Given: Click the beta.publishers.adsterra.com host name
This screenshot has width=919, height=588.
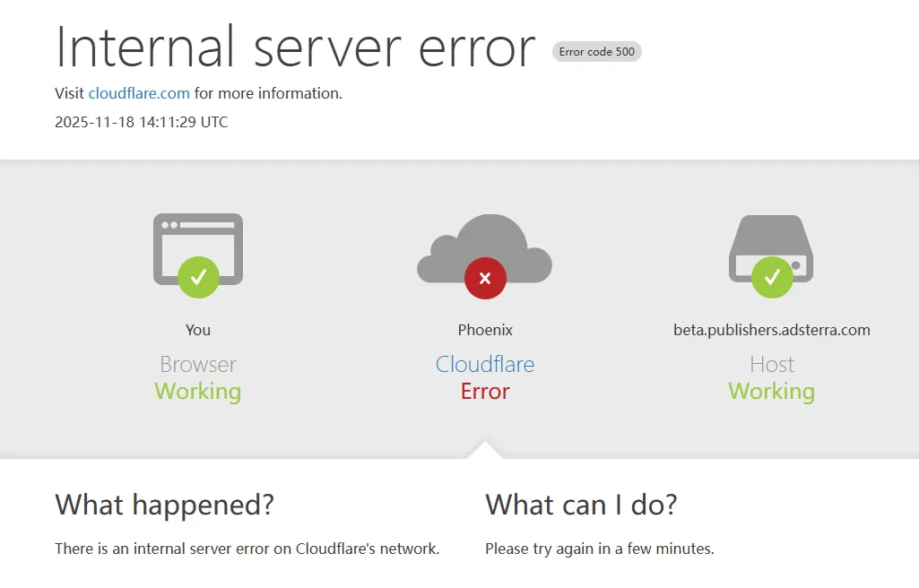Looking at the screenshot, I should pos(771,330).
